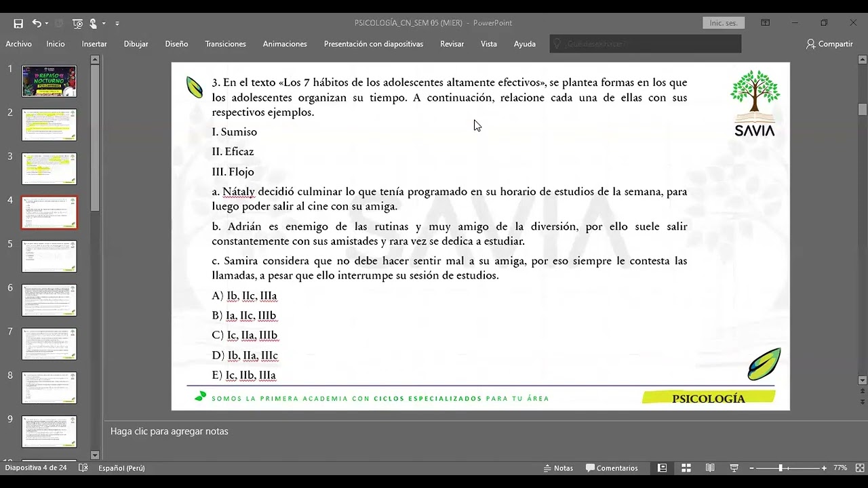Select slide 8 thumbnail
The height and width of the screenshot is (488, 868).
pyautogui.click(x=50, y=388)
